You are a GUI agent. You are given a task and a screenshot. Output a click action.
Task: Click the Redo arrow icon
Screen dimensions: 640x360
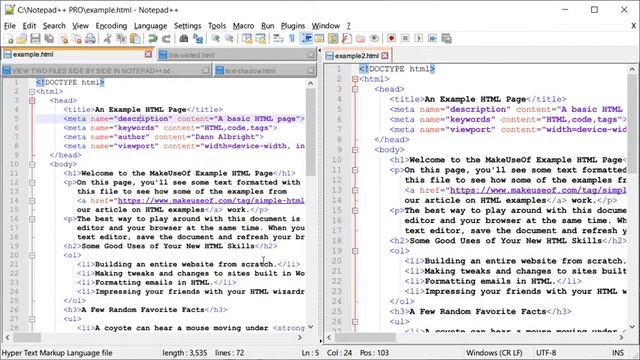click(x=166, y=39)
